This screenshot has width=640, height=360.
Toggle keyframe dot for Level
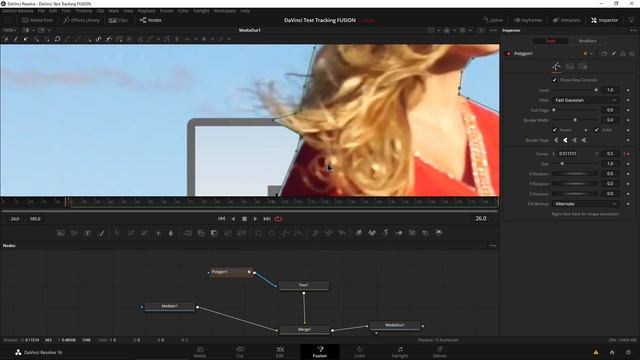628,90
